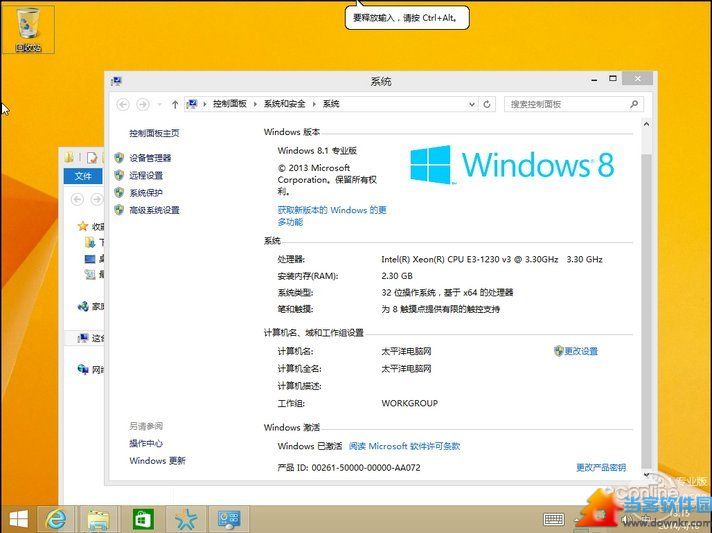Open 远程设置 link

tap(146, 175)
